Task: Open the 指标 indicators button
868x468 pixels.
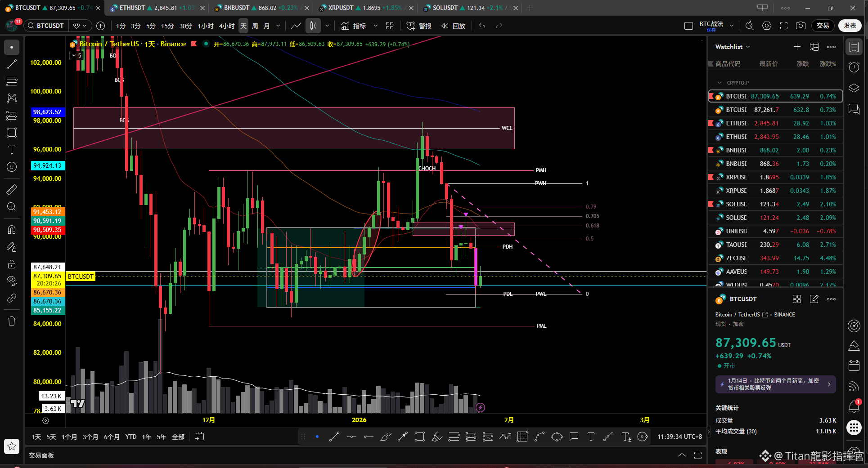Action: tap(354, 26)
